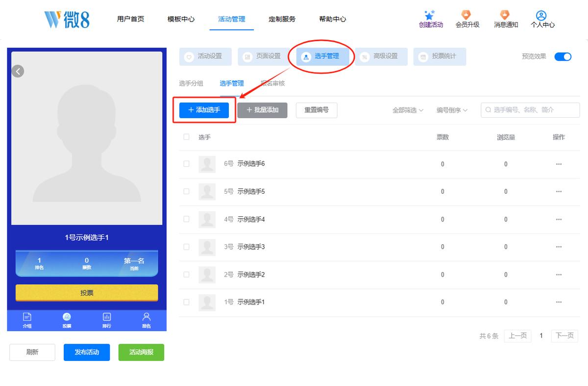Open 消息通知 notifications icon
Viewport: 588px width, 386px height.
(505, 15)
